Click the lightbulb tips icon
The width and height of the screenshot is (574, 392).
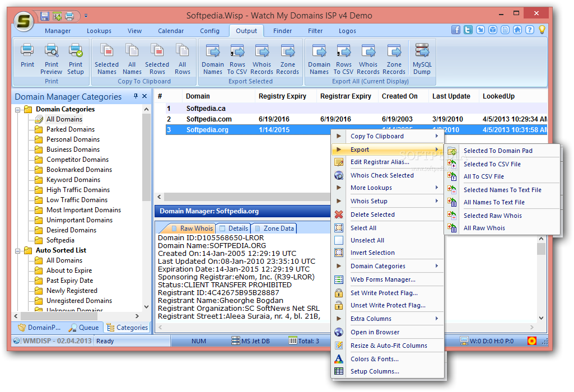[542, 30]
